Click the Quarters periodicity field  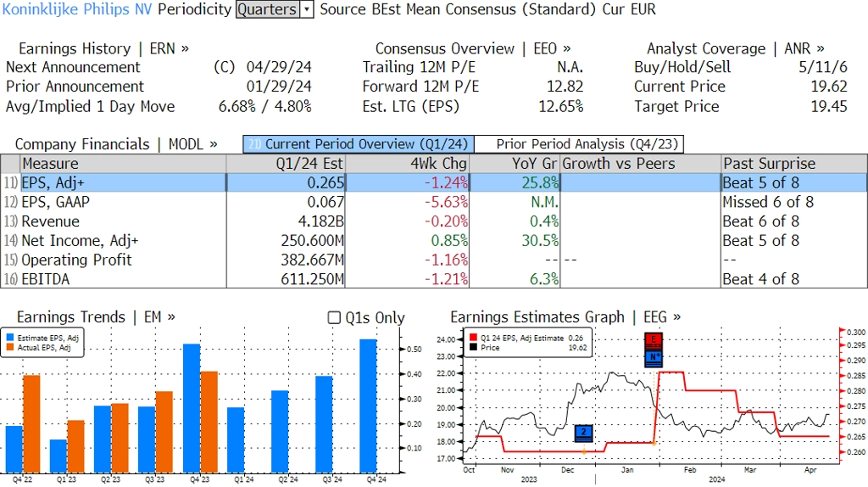[x=268, y=9]
